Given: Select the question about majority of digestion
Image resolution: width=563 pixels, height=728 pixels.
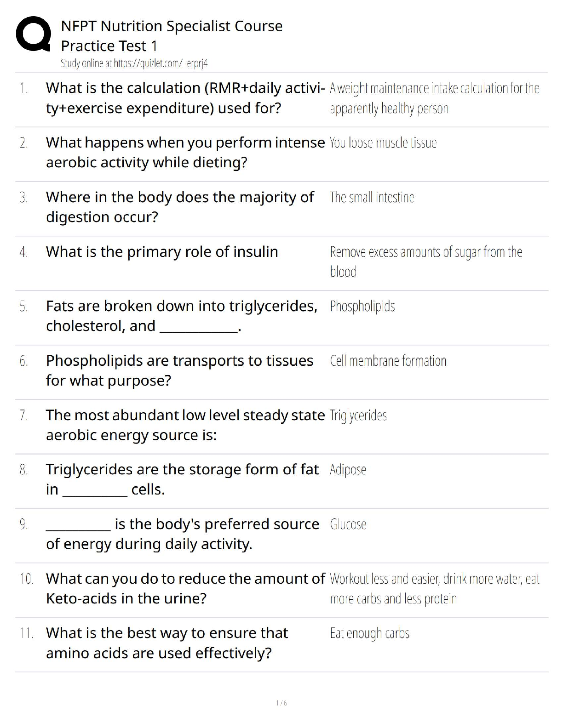Looking at the screenshot, I should 180,207.
